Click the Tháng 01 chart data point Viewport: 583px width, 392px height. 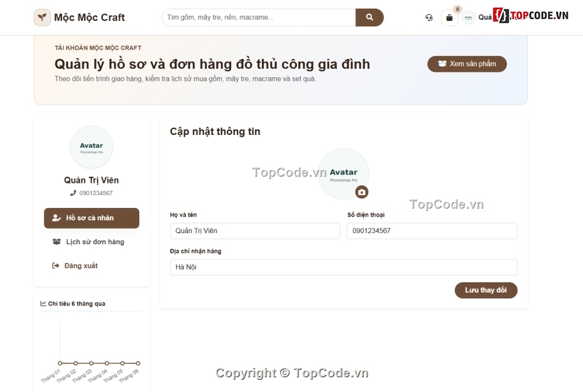click(60, 363)
